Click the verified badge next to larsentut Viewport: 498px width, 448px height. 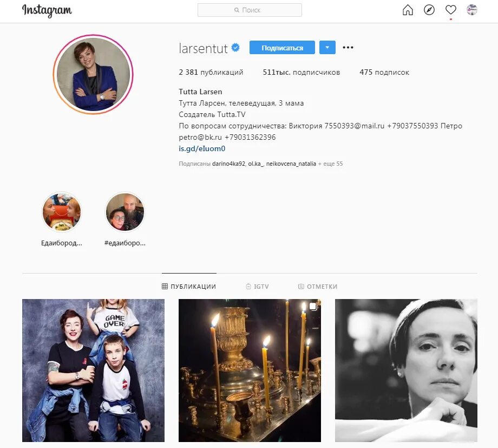coord(235,48)
